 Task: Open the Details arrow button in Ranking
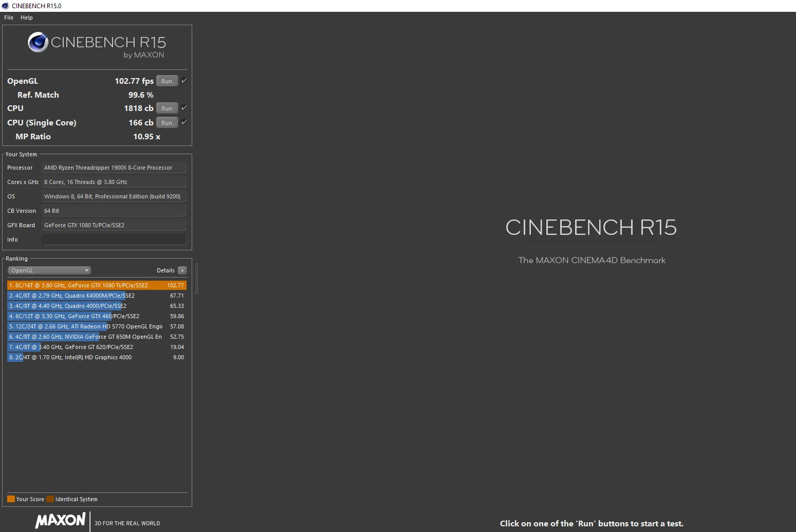pos(182,270)
